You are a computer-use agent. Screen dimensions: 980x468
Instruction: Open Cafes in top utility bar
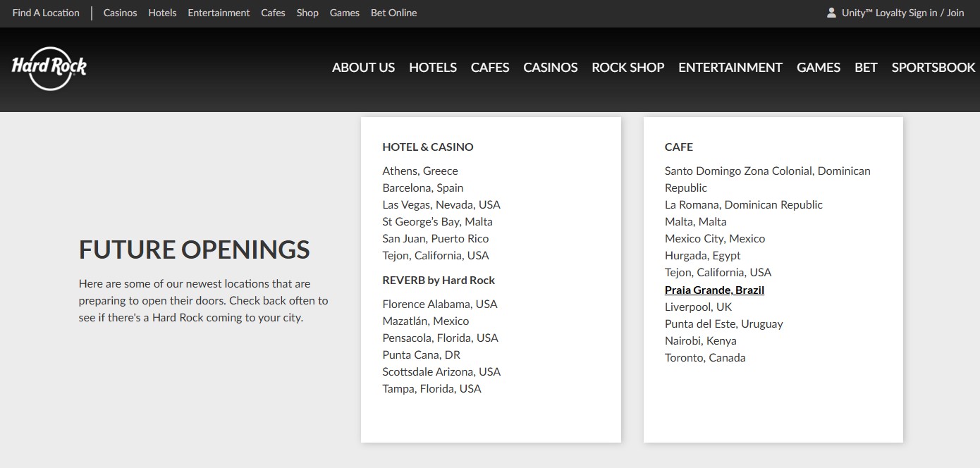tap(273, 13)
